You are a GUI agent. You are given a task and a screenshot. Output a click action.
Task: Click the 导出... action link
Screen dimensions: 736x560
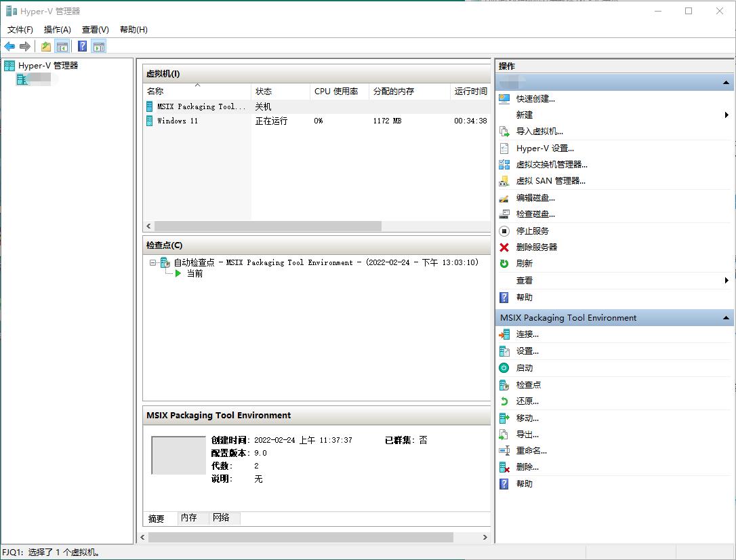click(527, 434)
